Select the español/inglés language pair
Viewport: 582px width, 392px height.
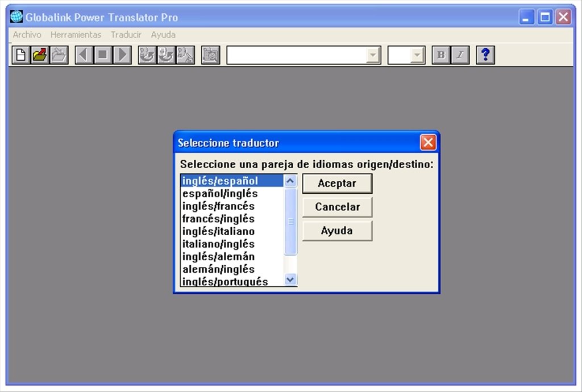[232, 194]
